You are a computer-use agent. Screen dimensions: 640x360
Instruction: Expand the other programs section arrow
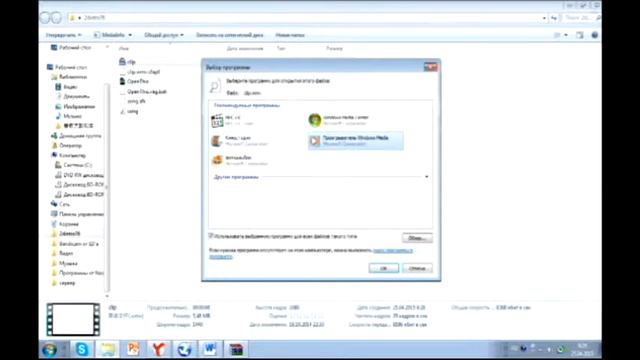(x=427, y=177)
